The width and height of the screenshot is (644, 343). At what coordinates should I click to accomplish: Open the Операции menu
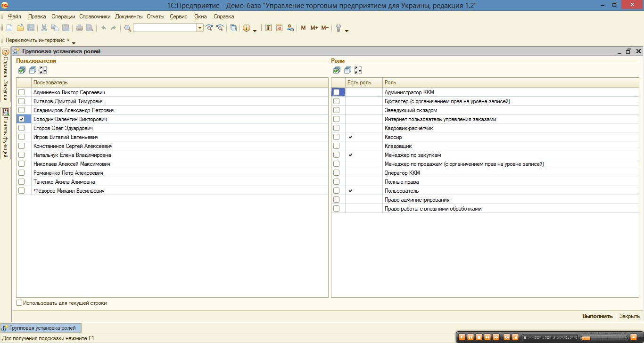[x=63, y=16]
